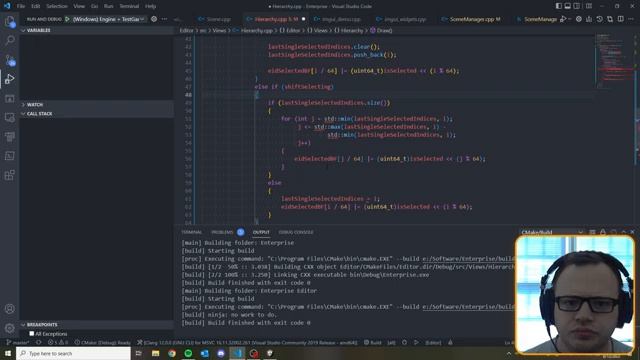Open the Search view in activity bar
640x360 pixels.
click(9, 40)
